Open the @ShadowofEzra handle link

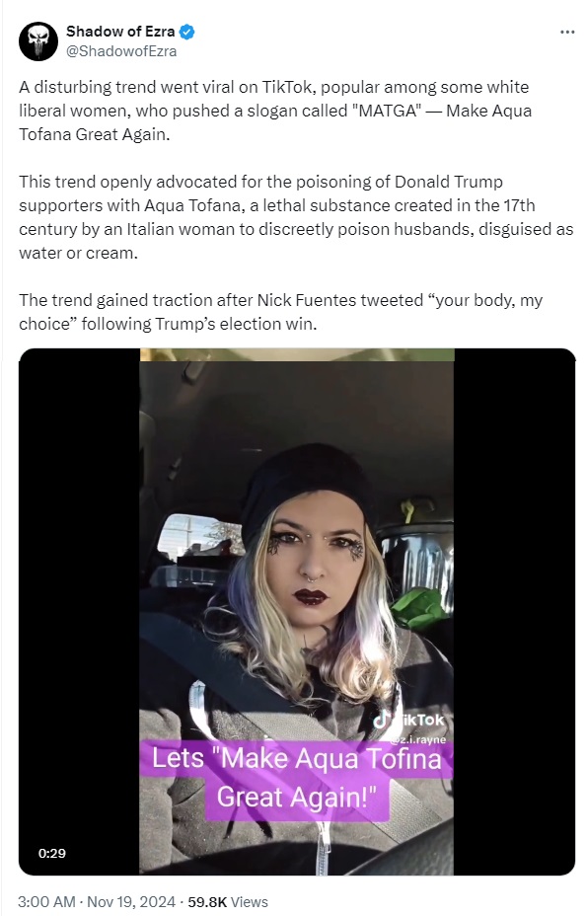(x=121, y=51)
